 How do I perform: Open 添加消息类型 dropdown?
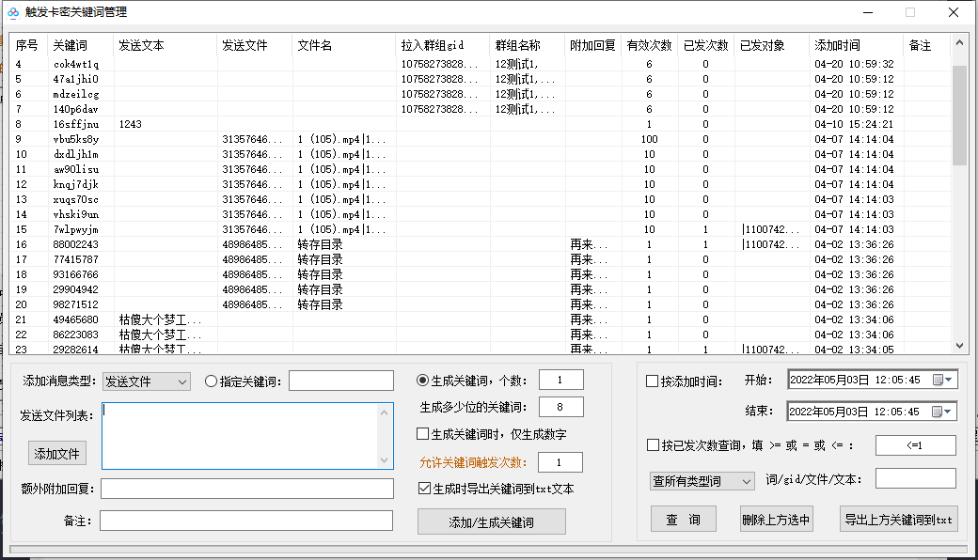click(x=147, y=381)
